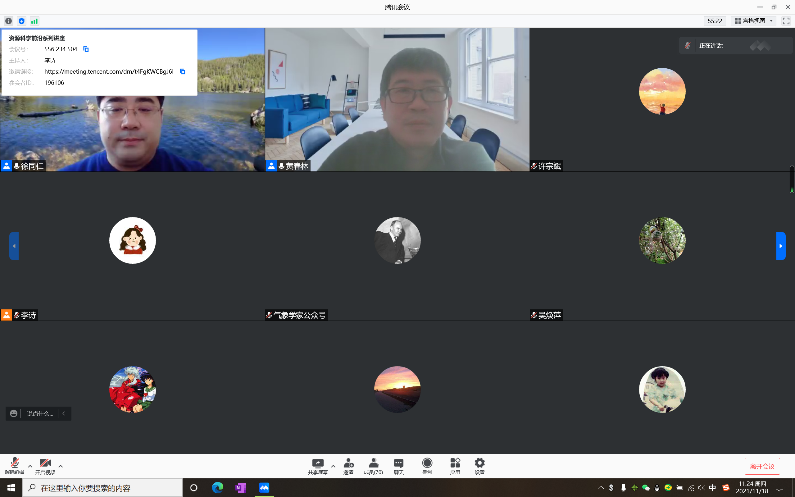Open the chat panel
The width and height of the screenshot is (795, 497).
click(x=399, y=465)
